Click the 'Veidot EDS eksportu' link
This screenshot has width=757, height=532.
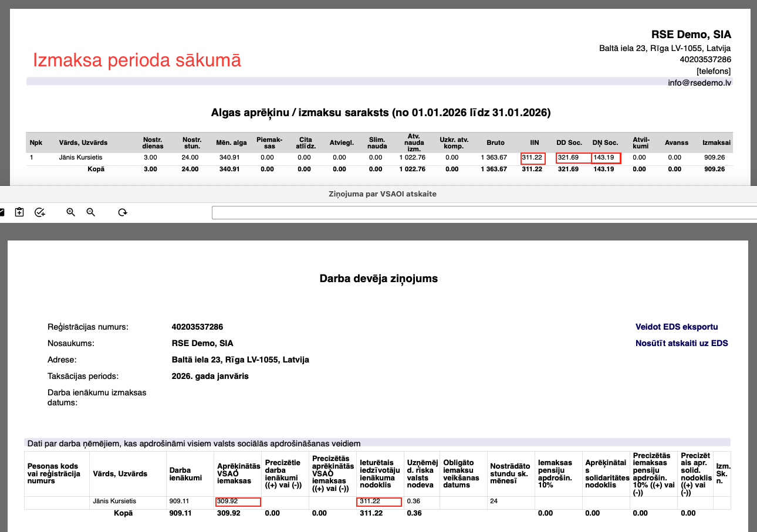[x=676, y=327]
